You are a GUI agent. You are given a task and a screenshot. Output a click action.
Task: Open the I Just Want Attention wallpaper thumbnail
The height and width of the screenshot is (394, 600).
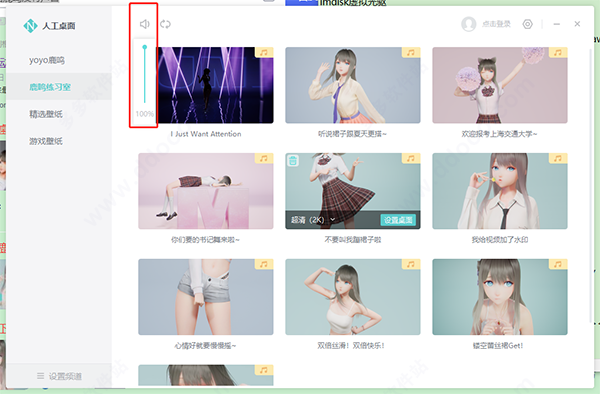(215, 85)
